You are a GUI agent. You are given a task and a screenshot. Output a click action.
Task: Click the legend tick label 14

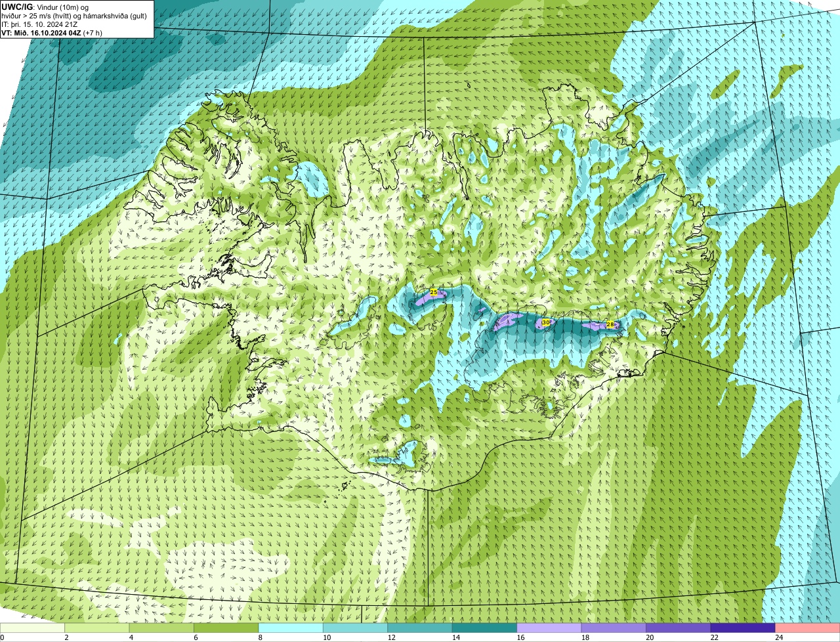click(x=455, y=637)
